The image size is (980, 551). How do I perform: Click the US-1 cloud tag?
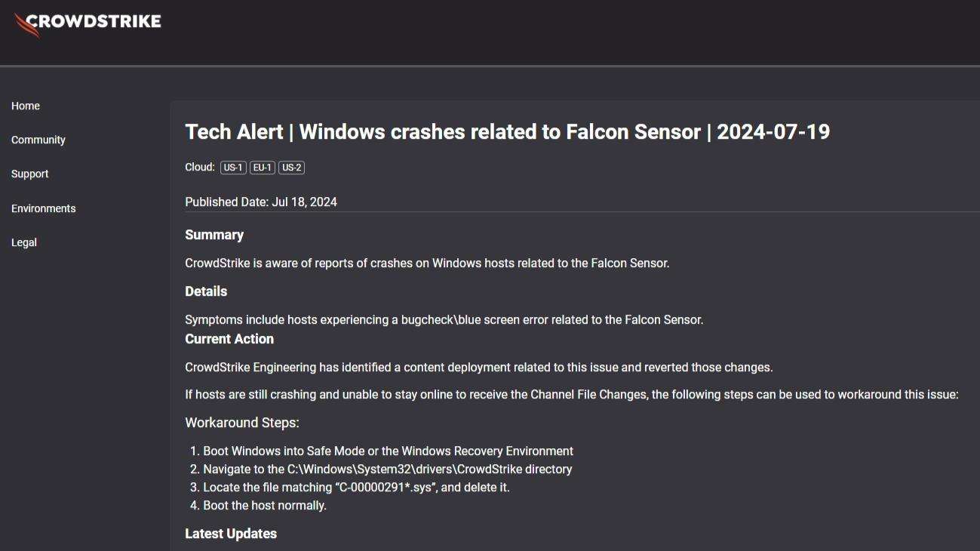pos(233,168)
